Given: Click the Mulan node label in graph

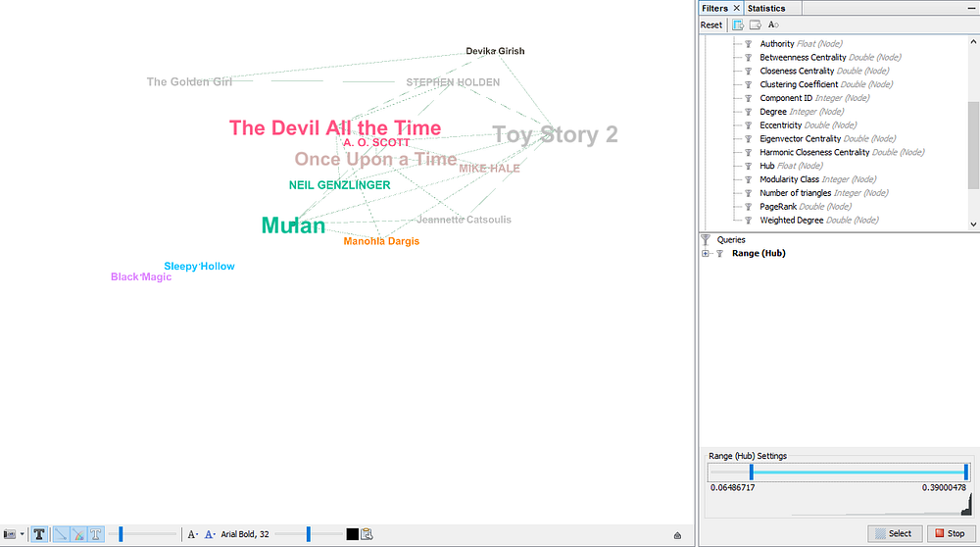Looking at the screenshot, I should [x=293, y=225].
